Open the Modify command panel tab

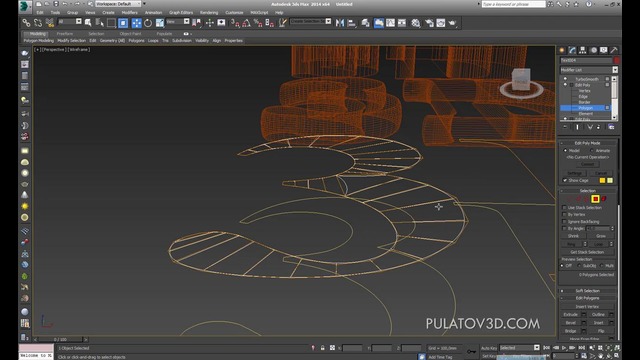pyautogui.click(x=572, y=50)
